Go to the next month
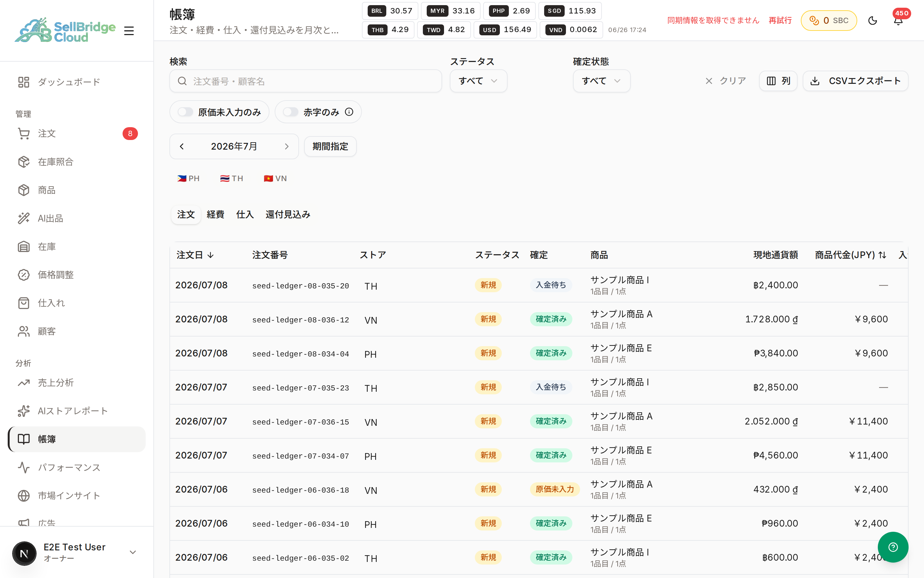 [x=287, y=146]
